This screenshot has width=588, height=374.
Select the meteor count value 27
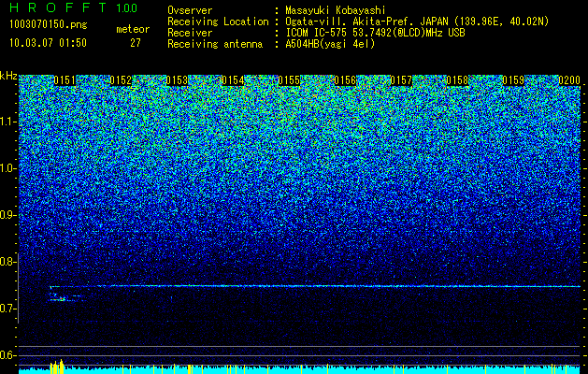136,43
